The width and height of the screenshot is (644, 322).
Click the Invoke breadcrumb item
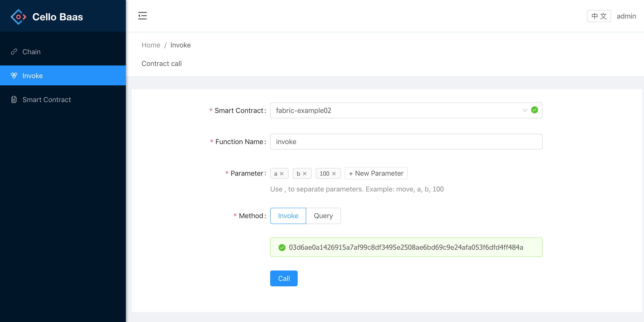coord(180,45)
